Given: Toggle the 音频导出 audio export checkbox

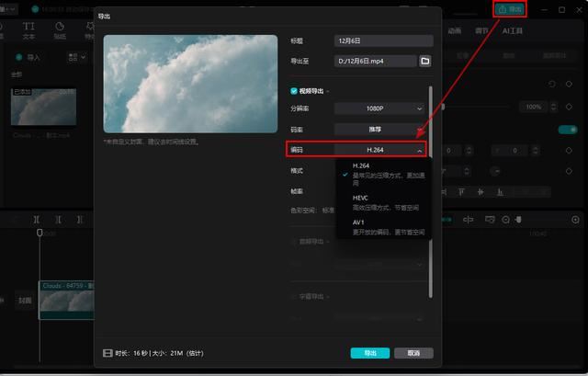Looking at the screenshot, I should [x=294, y=243].
